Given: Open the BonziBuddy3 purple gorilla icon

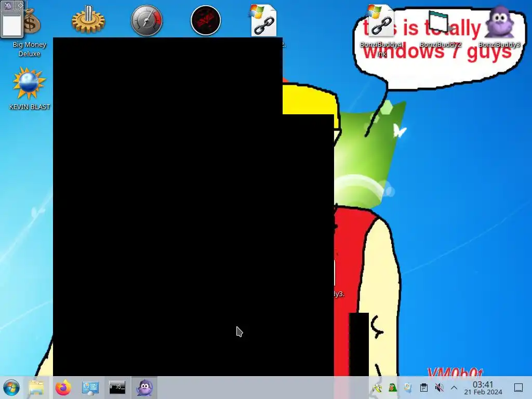Looking at the screenshot, I should [499, 22].
